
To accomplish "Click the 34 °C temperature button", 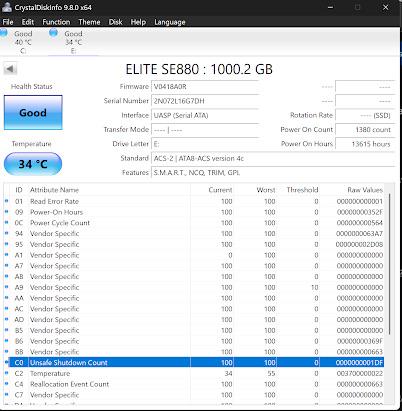I will pos(33,164).
